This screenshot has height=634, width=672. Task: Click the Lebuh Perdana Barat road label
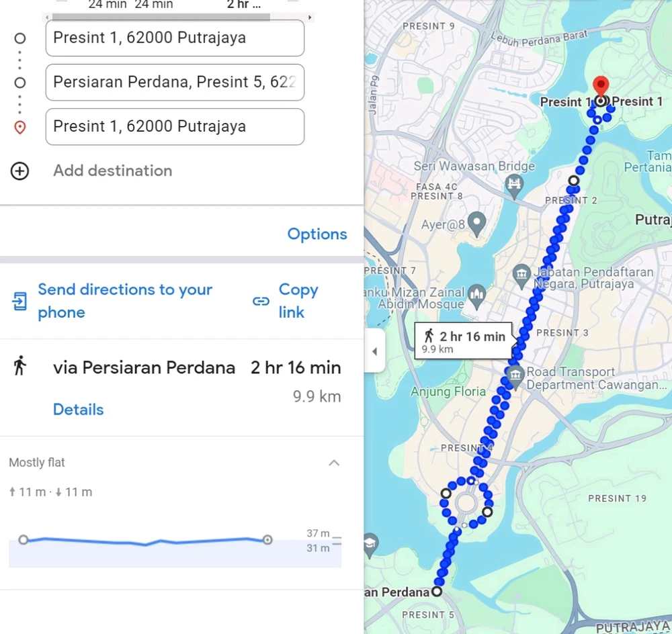(x=539, y=40)
